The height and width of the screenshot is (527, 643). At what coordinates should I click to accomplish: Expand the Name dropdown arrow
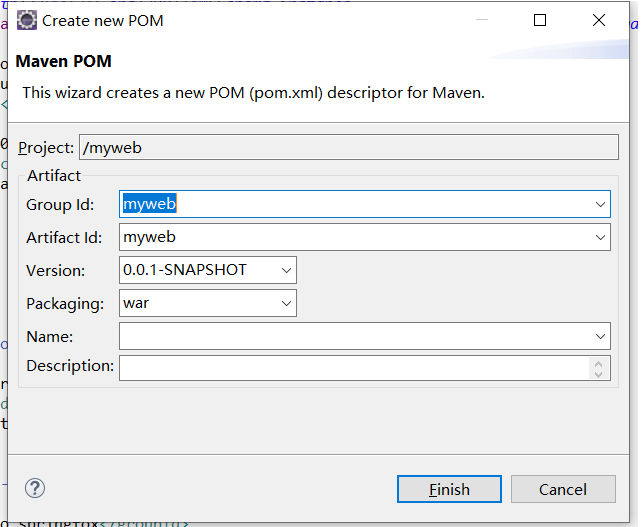click(600, 337)
